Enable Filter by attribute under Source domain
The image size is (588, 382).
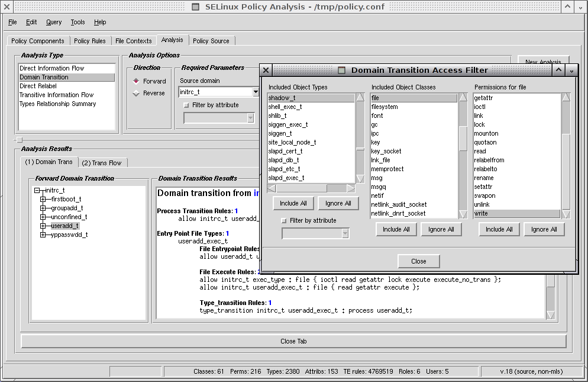pos(186,105)
